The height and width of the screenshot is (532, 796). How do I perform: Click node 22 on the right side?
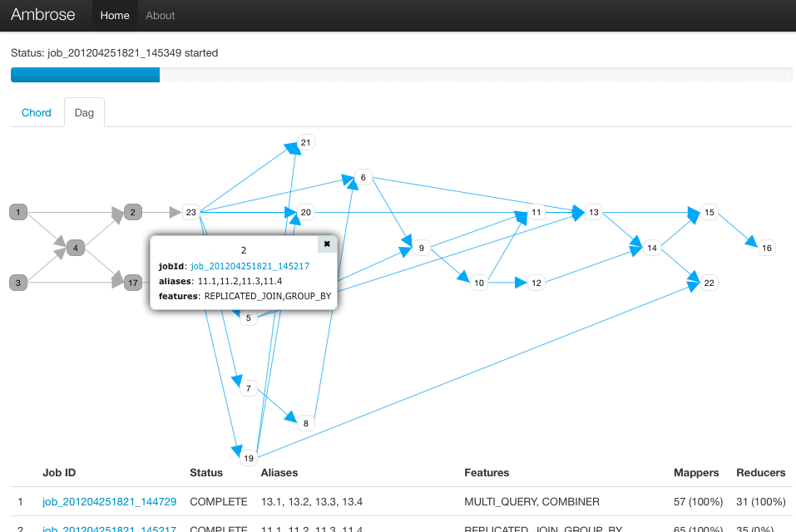(x=708, y=283)
